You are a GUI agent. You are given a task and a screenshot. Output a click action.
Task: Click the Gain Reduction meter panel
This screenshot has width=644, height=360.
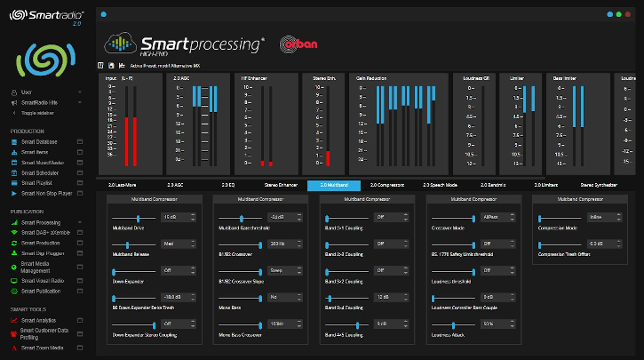click(x=399, y=124)
